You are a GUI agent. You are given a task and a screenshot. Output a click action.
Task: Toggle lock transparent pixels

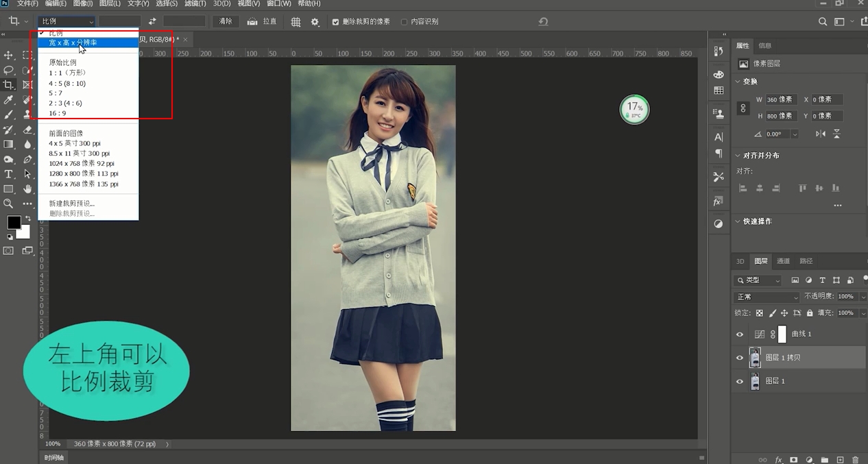(759, 313)
